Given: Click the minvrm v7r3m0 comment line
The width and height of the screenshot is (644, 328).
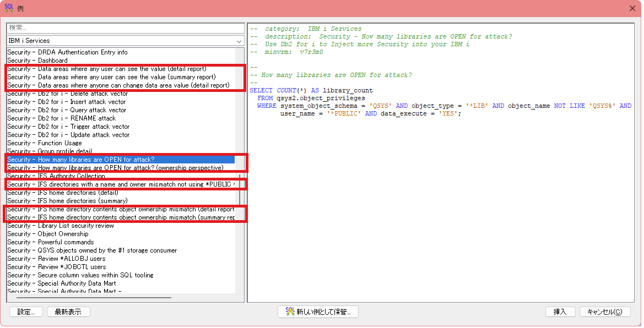Looking at the screenshot, I should click(x=286, y=52).
